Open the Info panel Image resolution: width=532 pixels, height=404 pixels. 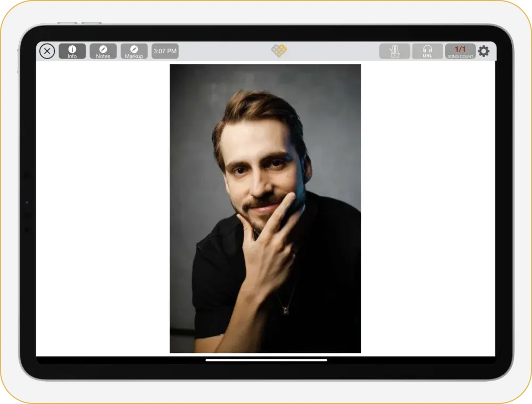[72, 51]
